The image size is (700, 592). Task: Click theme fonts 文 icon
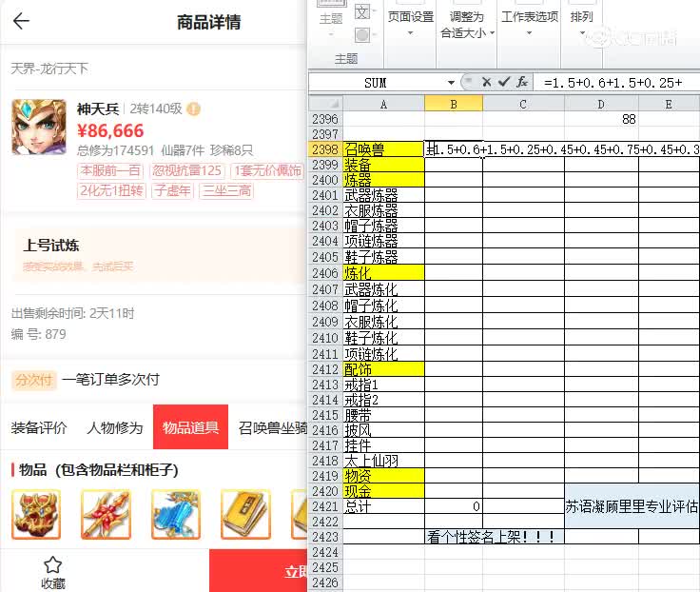point(362,11)
